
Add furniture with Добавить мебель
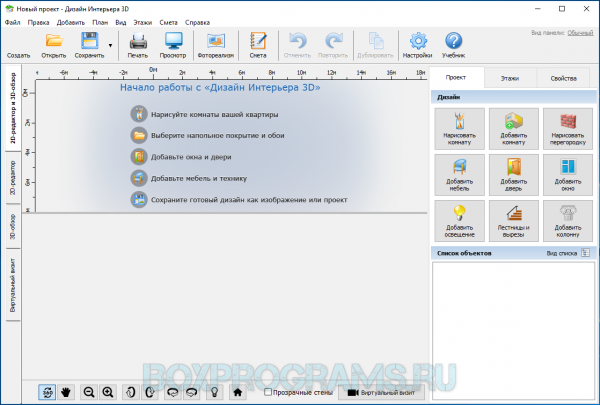point(460,175)
